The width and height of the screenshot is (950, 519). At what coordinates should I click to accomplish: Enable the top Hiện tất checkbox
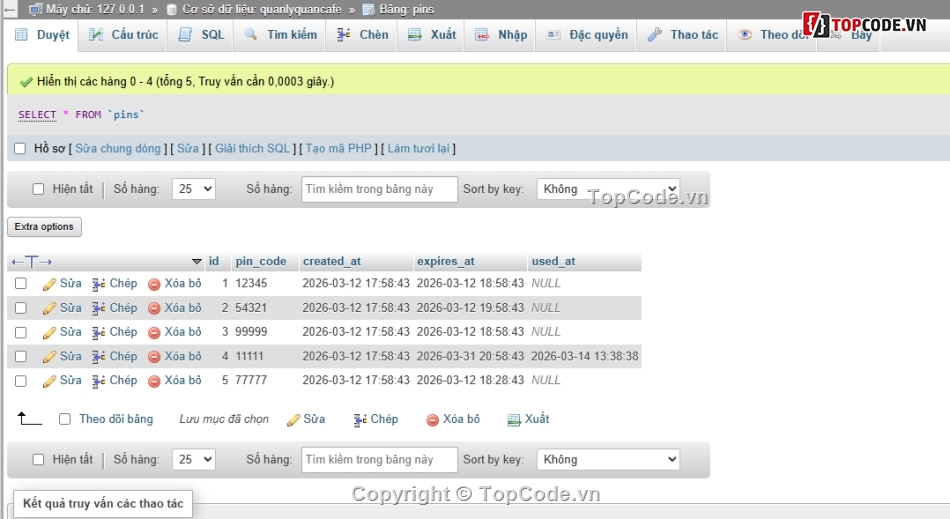[39, 189]
